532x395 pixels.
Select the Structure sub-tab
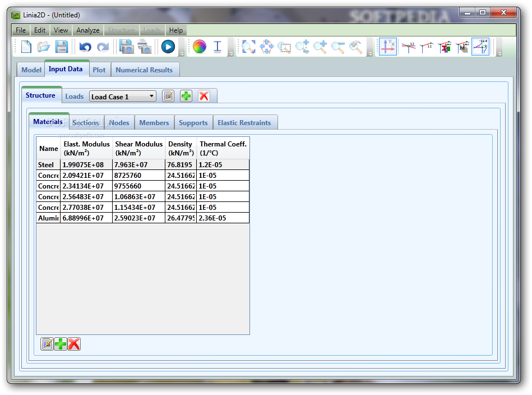[40, 95]
